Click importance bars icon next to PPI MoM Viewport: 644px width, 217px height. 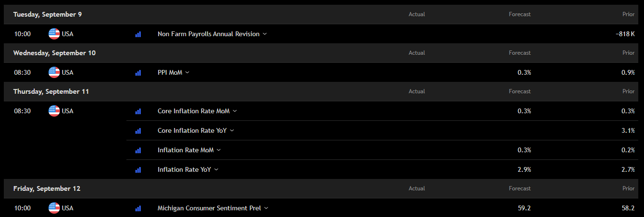click(138, 73)
